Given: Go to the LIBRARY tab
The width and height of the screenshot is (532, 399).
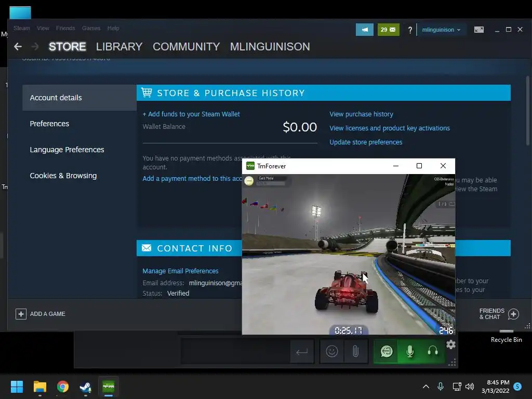Looking at the screenshot, I should [x=119, y=46].
